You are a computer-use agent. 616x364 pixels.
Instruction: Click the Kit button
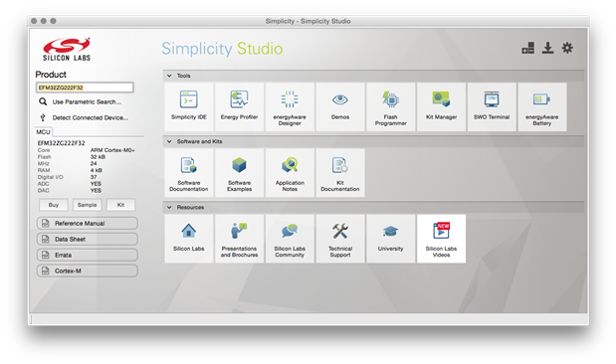[120, 205]
